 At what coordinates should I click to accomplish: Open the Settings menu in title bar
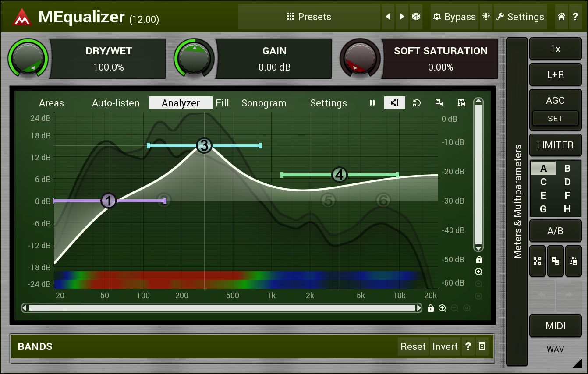click(520, 17)
